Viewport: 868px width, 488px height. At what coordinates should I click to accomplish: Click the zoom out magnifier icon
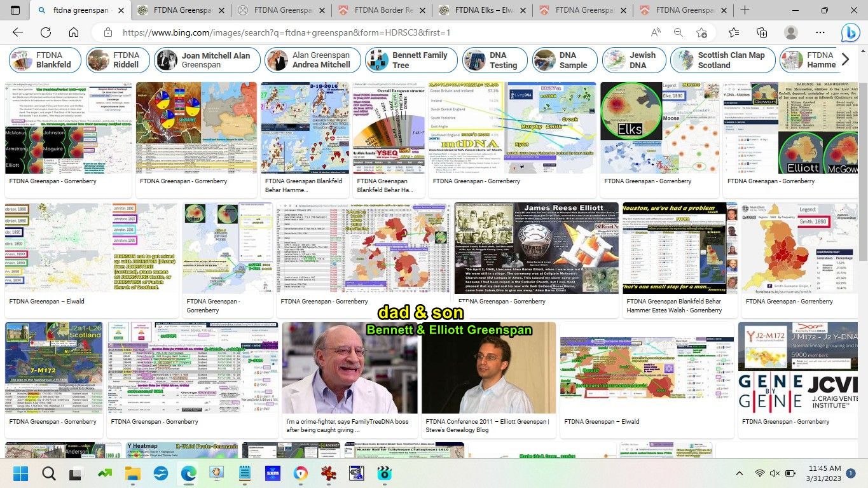coord(679,32)
